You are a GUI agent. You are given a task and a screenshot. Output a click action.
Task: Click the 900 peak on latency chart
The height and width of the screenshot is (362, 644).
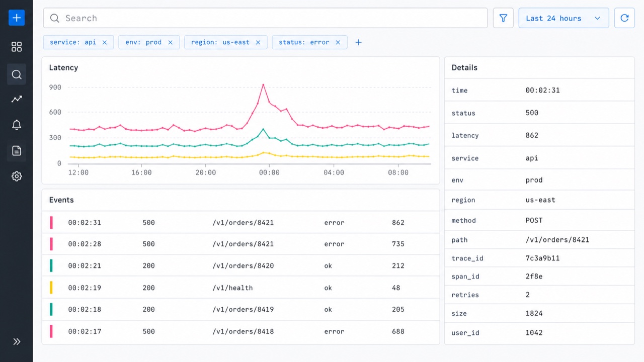(x=263, y=85)
